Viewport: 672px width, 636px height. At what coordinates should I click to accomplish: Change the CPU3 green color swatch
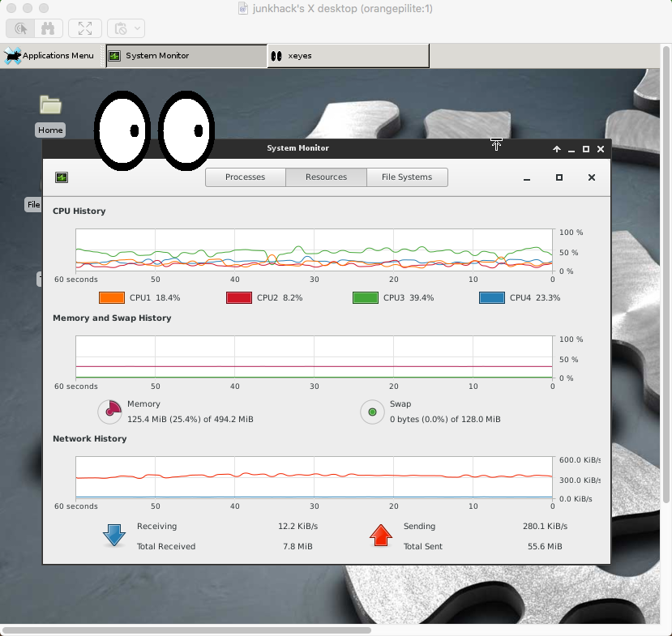pos(365,297)
